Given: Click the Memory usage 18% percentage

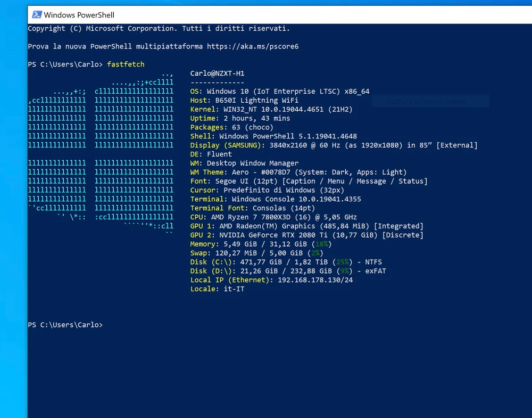Looking at the screenshot, I should pos(321,244).
